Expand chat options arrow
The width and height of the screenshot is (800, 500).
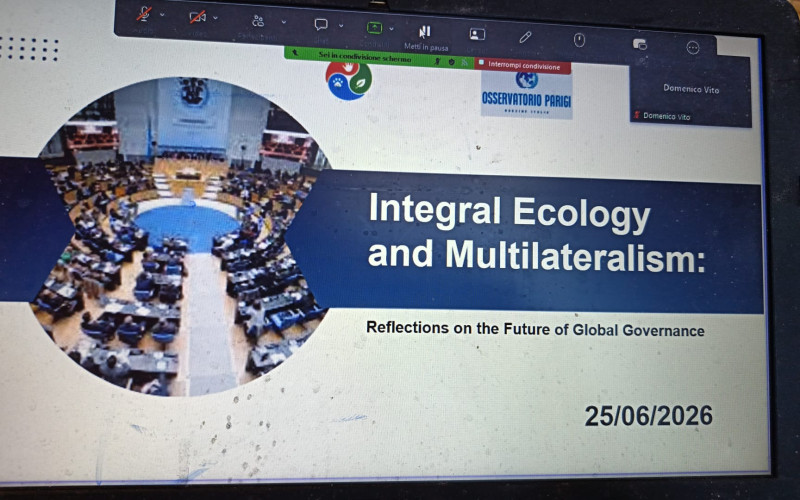click(x=341, y=26)
